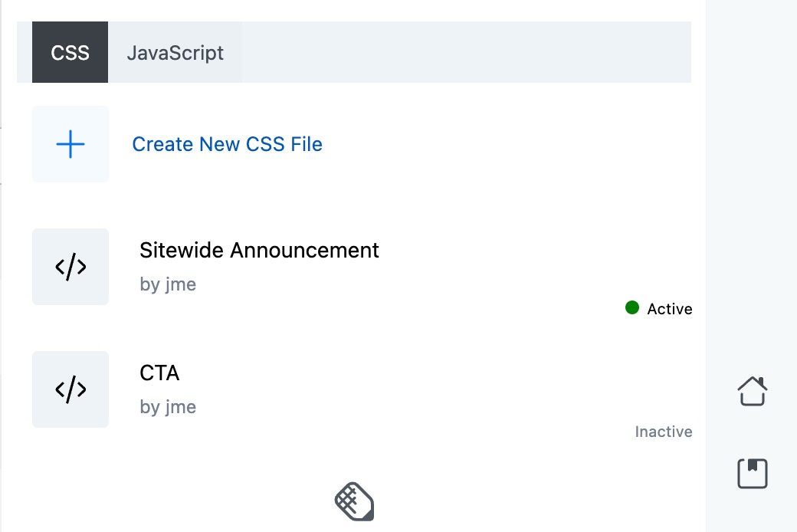Click "by jme" under Sitewide Announcement
797x532 pixels.
168,284
